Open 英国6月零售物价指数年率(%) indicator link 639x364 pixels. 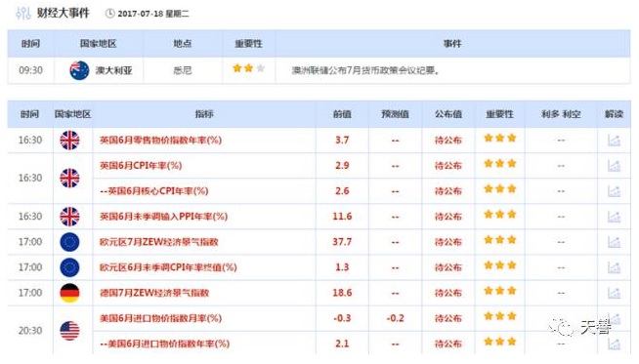[160, 141]
